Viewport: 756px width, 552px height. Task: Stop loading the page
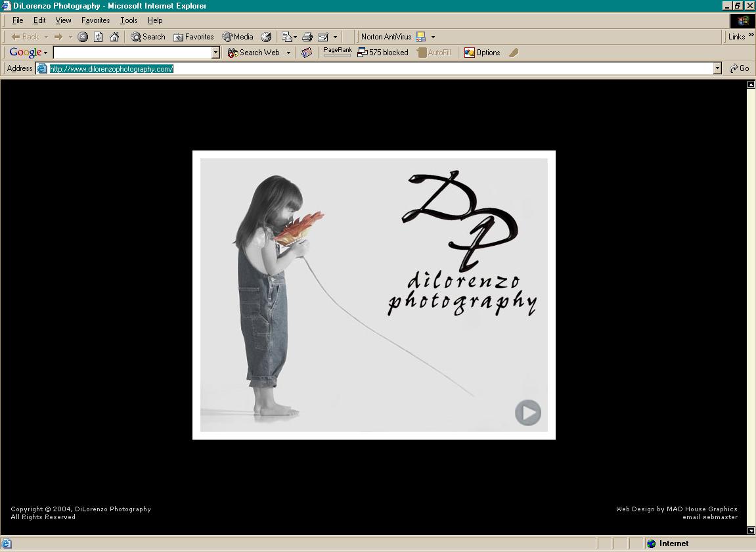tap(83, 37)
